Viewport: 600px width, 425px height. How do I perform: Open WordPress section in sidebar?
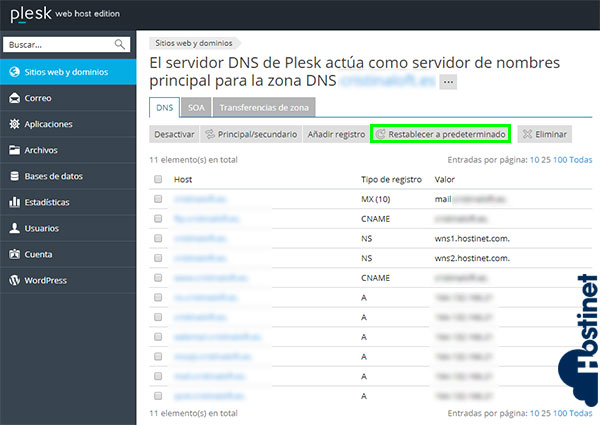[68, 280]
